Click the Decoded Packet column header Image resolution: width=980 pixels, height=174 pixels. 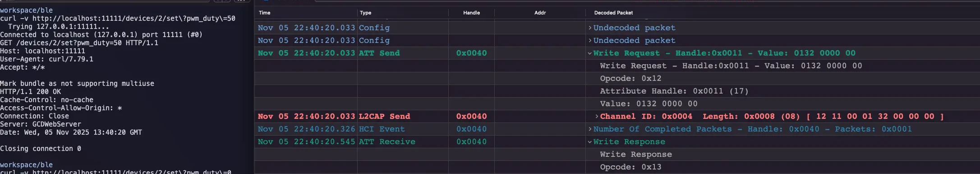point(613,13)
